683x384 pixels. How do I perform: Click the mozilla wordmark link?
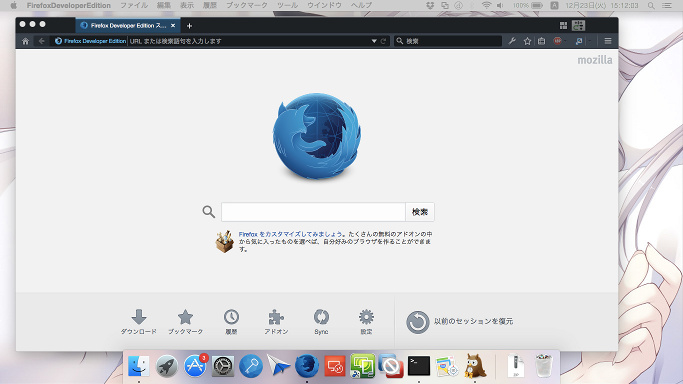tap(595, 60)
